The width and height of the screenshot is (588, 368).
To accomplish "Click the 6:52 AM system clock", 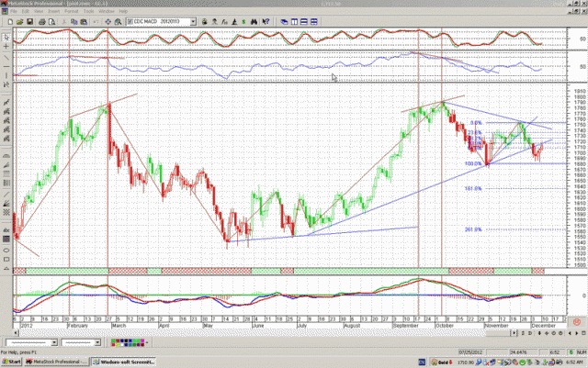I will click(574, 362).
